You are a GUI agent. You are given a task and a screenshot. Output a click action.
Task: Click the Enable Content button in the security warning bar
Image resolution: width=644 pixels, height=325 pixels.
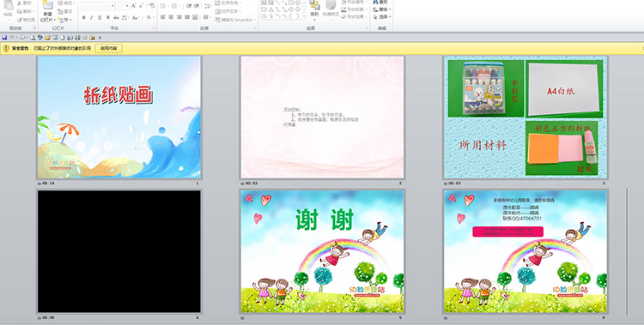(109, 48)
